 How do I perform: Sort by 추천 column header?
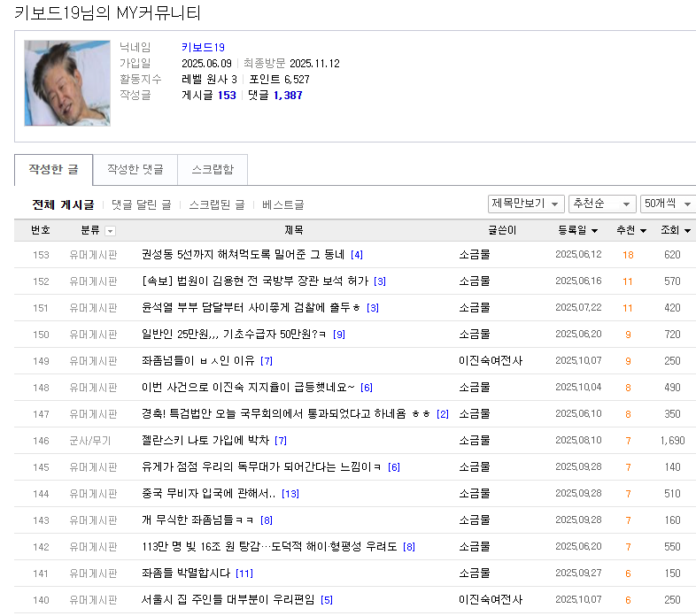coord(630,230)
